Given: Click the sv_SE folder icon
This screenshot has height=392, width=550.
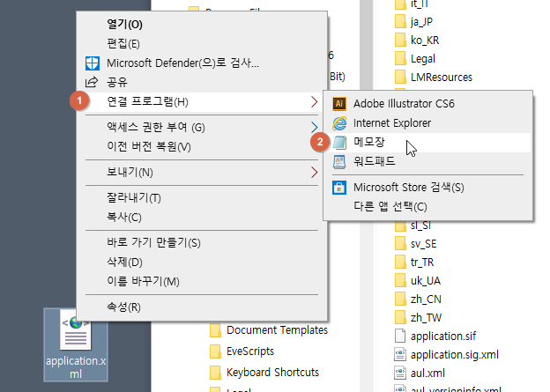Looking at the screenshot, I should 400,244.
